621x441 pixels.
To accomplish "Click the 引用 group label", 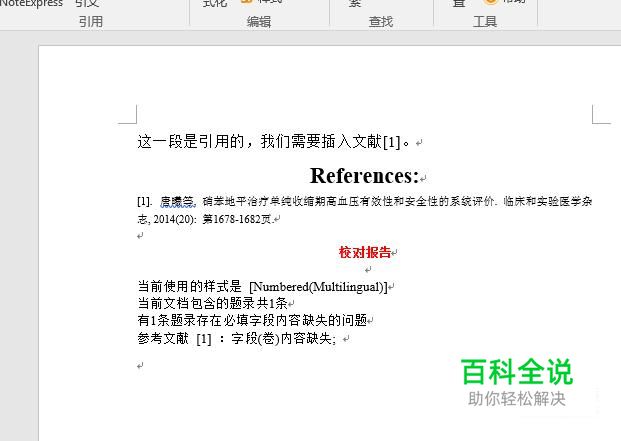I will tap(91, 21).
